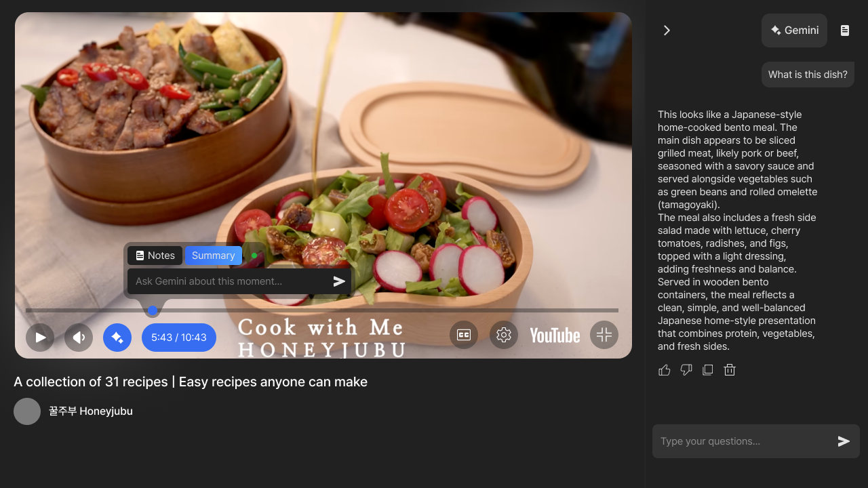Dislike the Gemini response
This screenshot has width=868, height=488.
point(686,370)
